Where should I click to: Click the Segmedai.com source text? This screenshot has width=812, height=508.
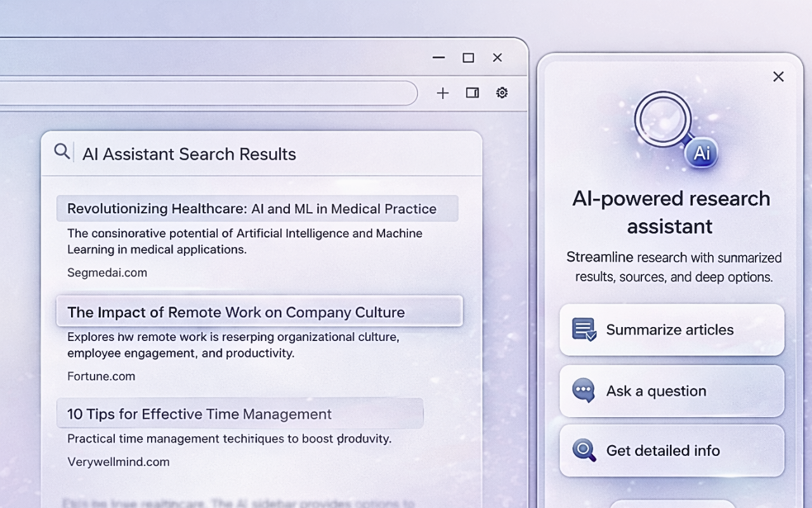pyautogui.click(x=107, y=272)
